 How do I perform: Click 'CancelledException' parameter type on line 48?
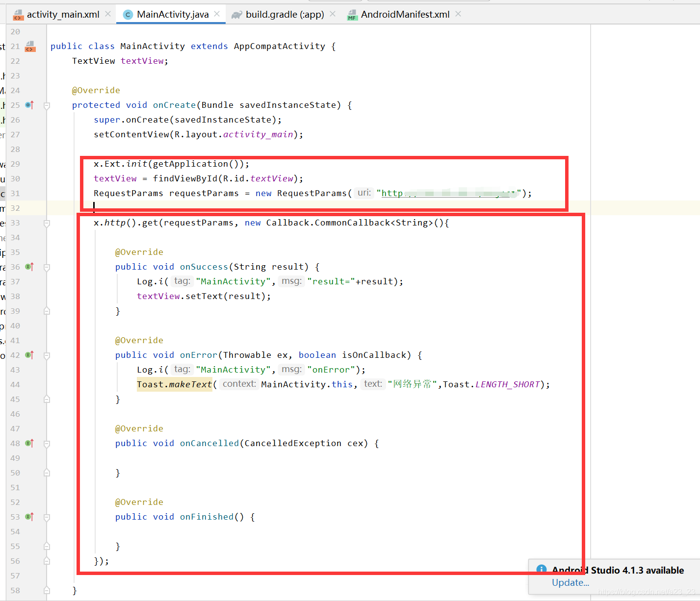(x=293, y=443)
